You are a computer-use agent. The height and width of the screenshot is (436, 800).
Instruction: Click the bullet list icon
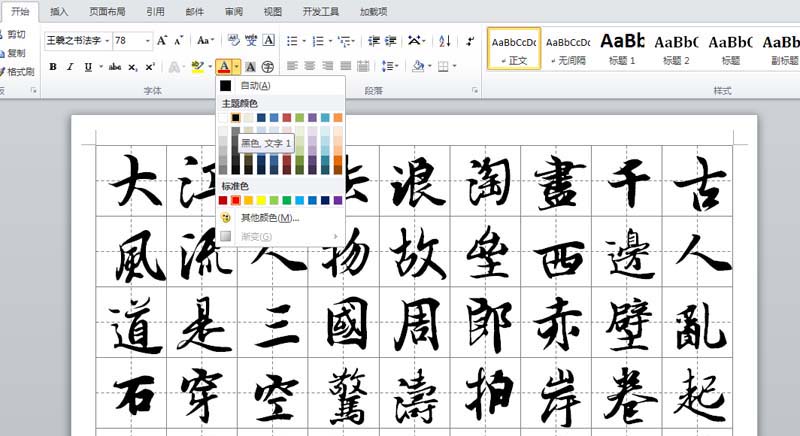[291, 41]
